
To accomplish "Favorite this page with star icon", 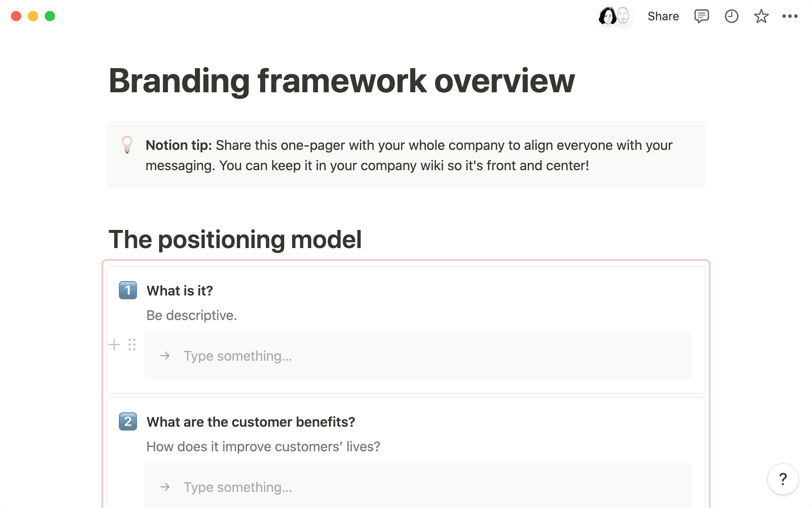I will click(761, 17).
